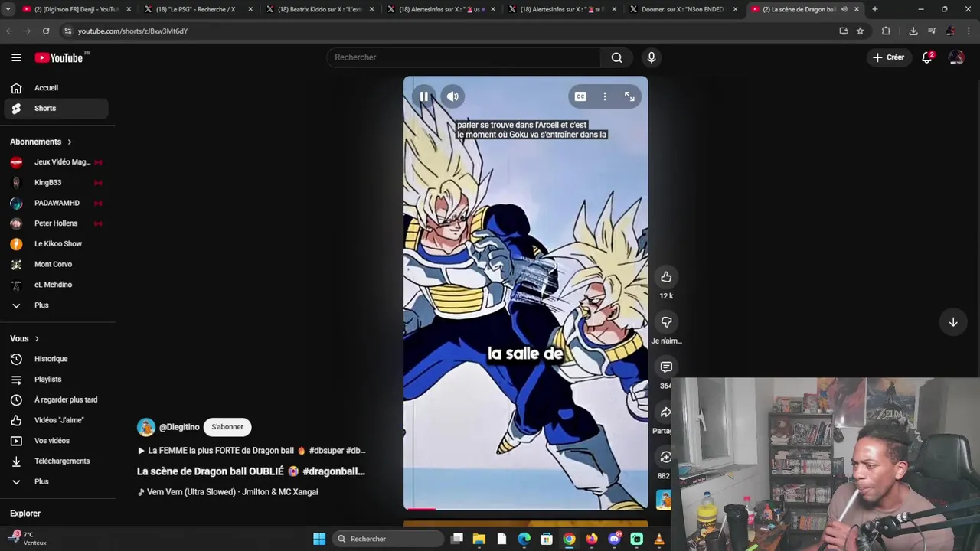Pause the Shorts video
Image resolution: width=980 pixels, height=551 pixels.
[x=423, y=96]
